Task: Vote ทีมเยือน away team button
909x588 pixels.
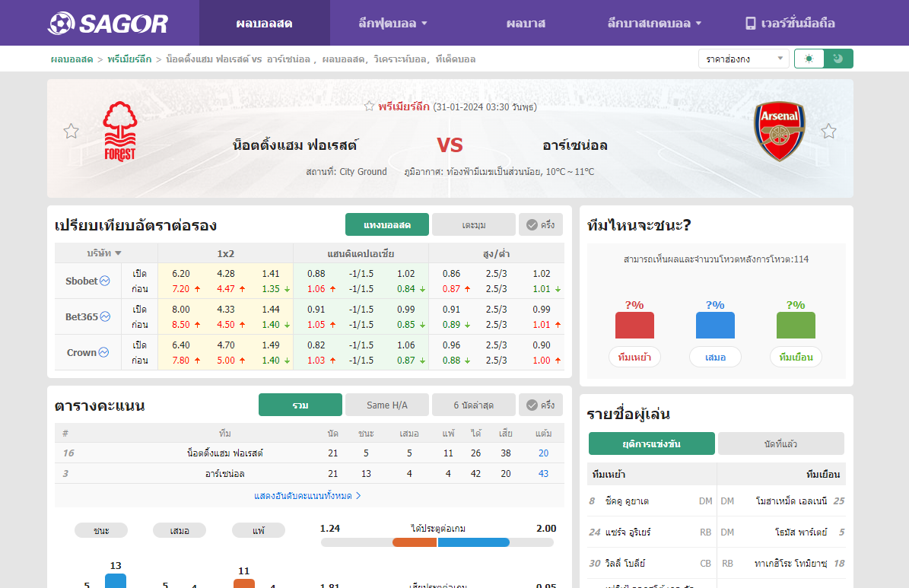Action: point(796,357)
